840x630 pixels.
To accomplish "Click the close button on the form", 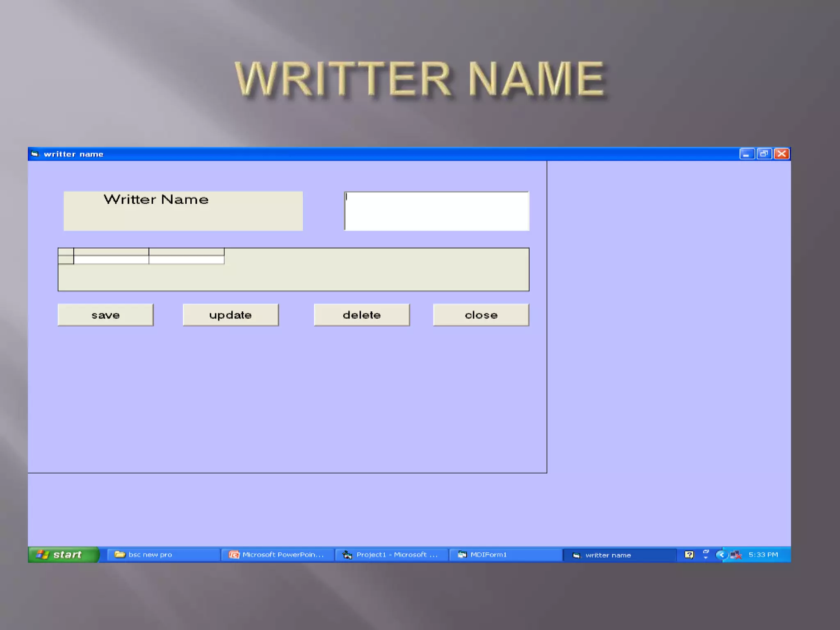I will pyautogui.click(x=481, y=315).
